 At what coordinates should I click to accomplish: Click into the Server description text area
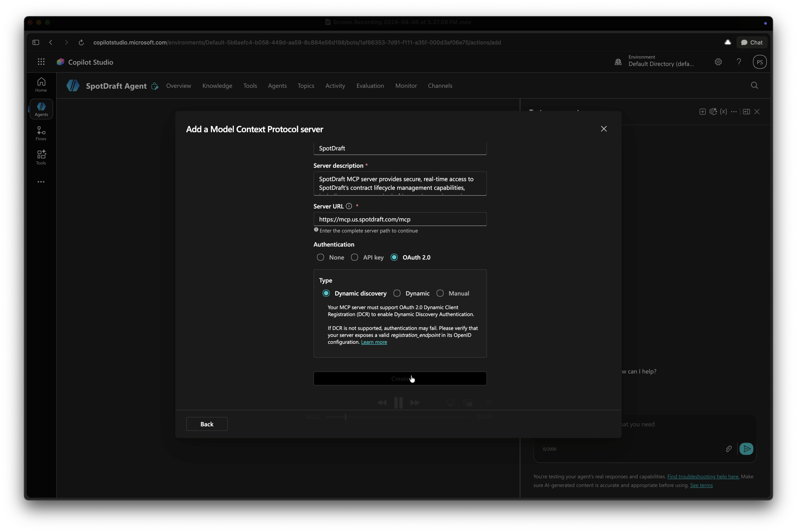[400, 184]
